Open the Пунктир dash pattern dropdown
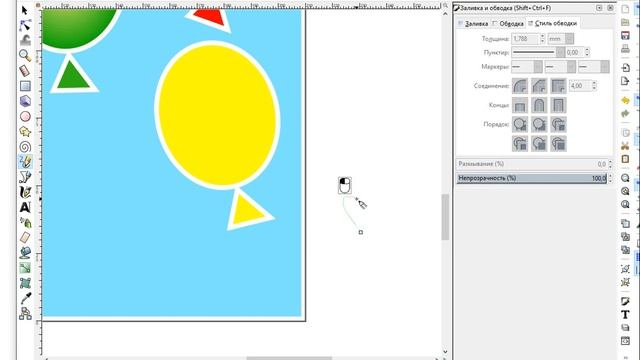 pyautogui.click(x=538, y=52)
